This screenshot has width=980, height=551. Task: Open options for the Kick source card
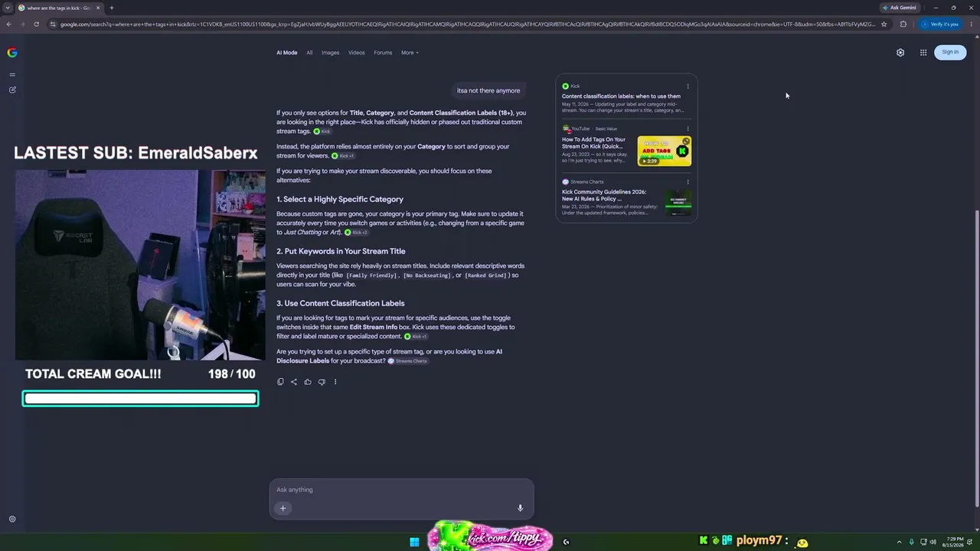(688, 86)
